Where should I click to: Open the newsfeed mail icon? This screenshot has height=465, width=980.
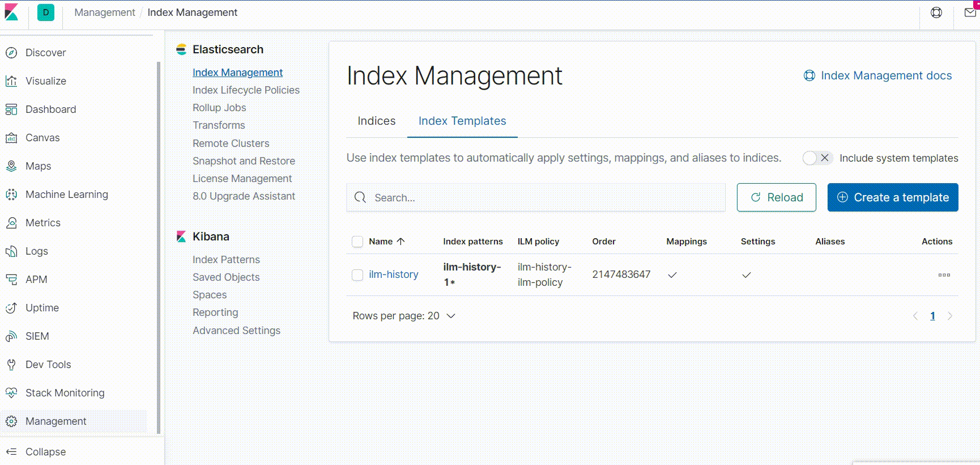click(970, 12)
